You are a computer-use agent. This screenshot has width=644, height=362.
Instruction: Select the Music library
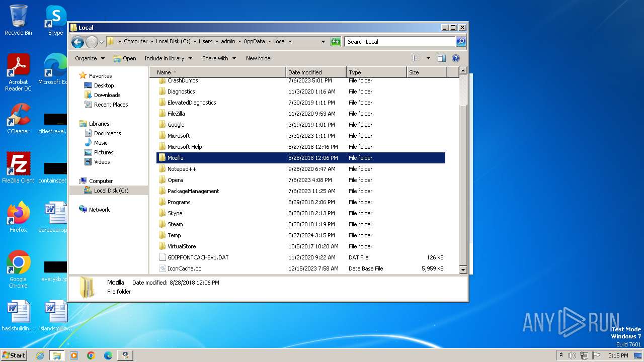(x=101, y=143)
